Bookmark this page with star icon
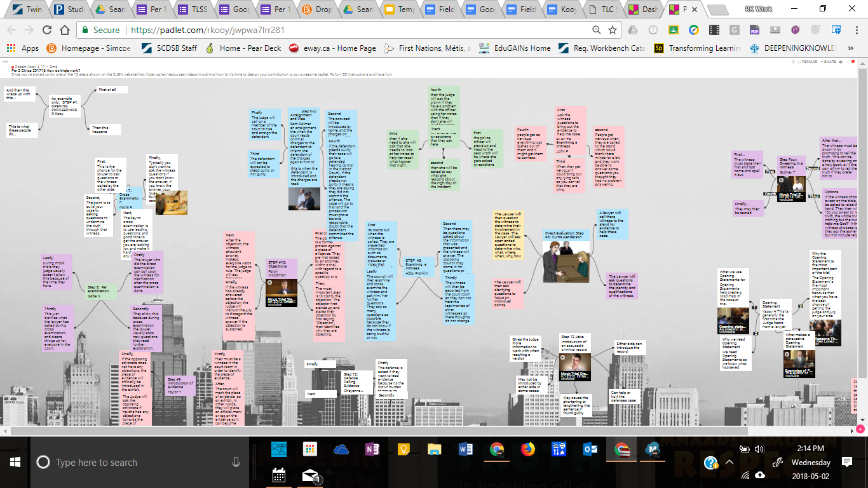This screenshot has width=868, height=488. [612, 30]
